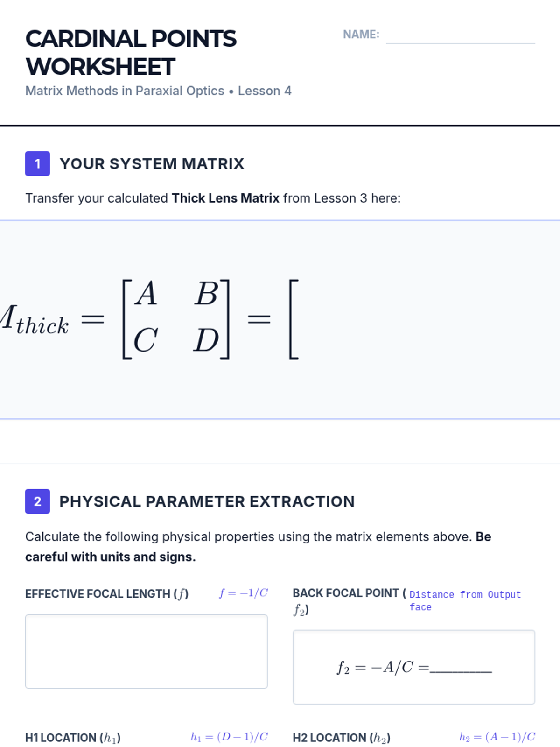Click the Distance from Output face hint

click(x=465, y=601)
